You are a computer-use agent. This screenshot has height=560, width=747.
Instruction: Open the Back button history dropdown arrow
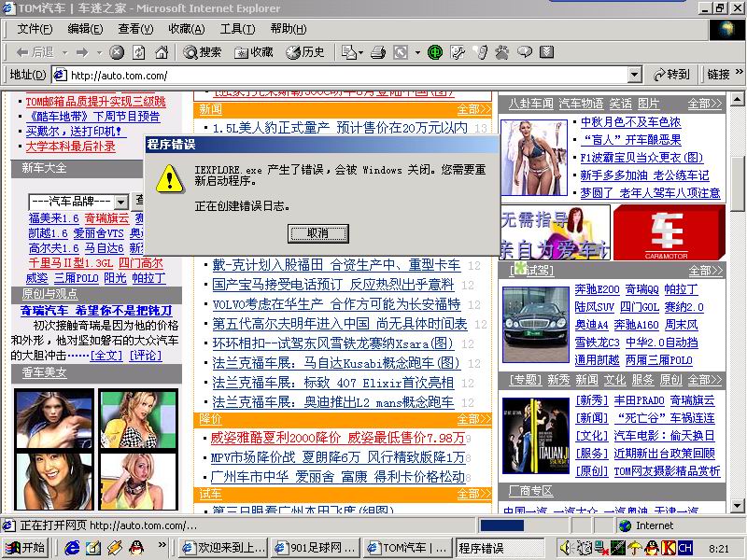(64, 52)
